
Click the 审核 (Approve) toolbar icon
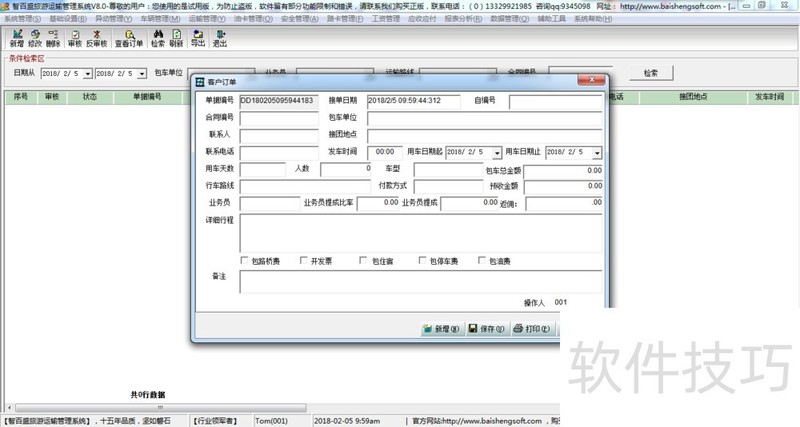[x=74, y=39]
